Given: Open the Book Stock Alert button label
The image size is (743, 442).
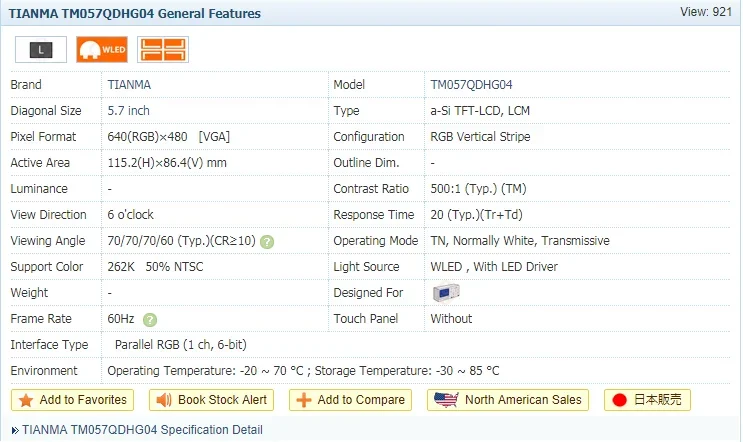Looking at the screenshot, I should click(x=222, y=400).
